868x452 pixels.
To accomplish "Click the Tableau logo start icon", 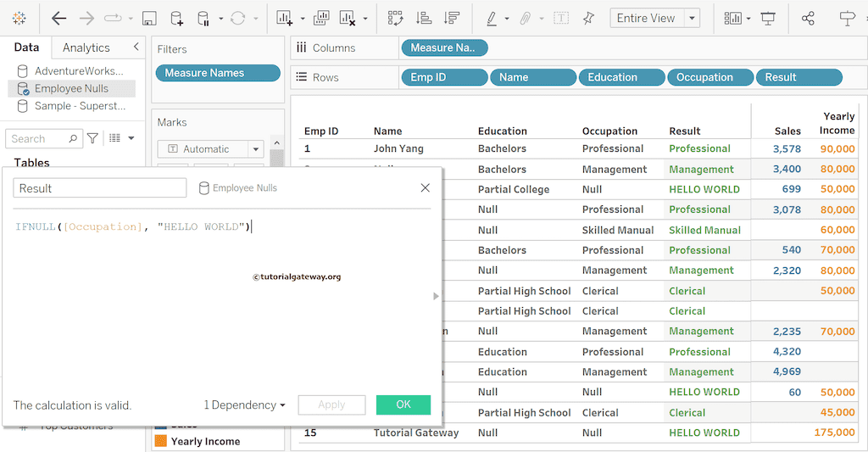I will click(19, 19).
